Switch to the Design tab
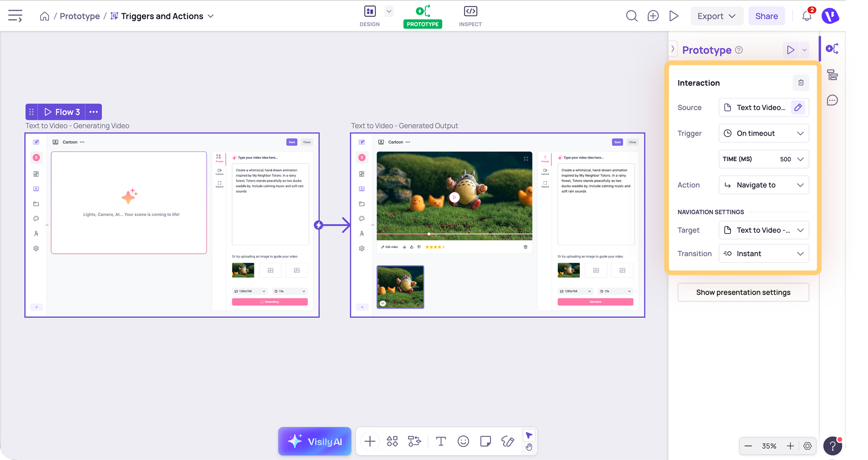This screenshot has height=460, width=868. coord(370,16)
